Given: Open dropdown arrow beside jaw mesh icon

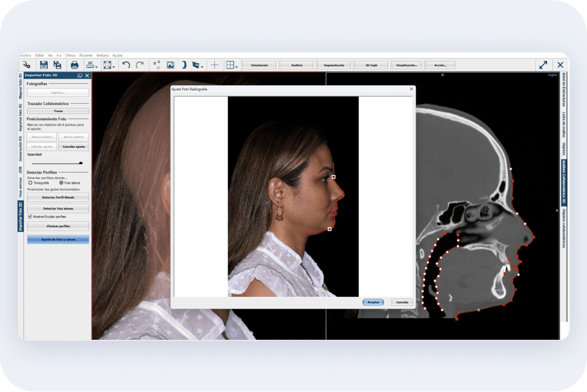Looking at the screenshot, I should click(x=202, y=67).
